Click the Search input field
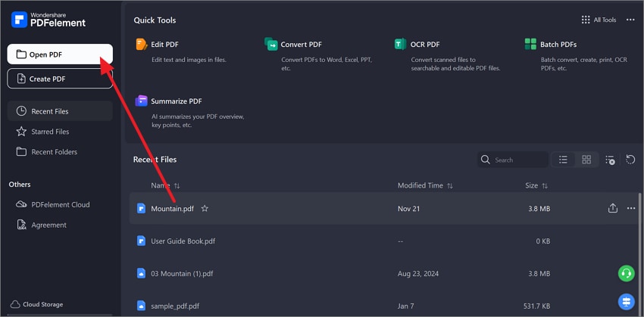 [518, 160]
